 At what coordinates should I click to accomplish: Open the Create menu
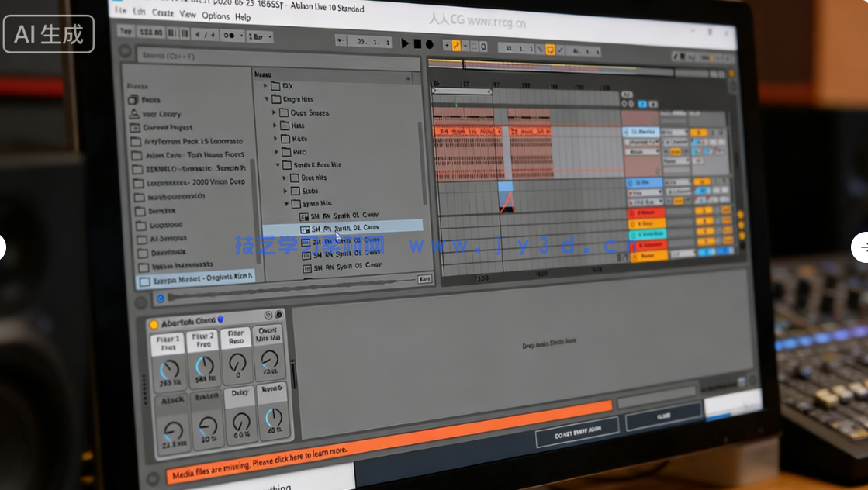(x=164, y=13)
